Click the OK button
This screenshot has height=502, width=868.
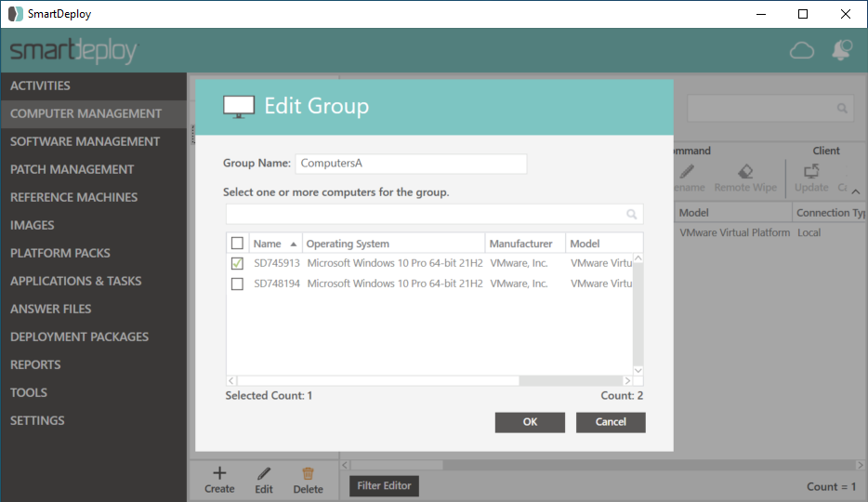530,422
